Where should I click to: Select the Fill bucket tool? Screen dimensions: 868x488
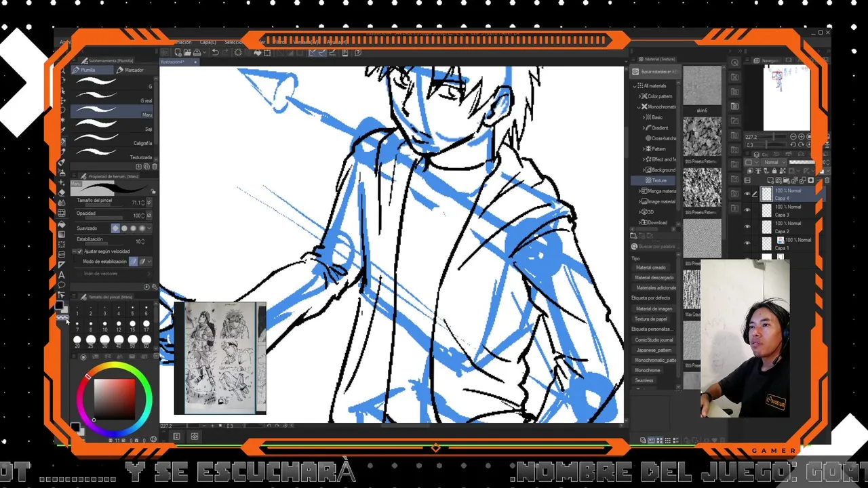[61, 224]
